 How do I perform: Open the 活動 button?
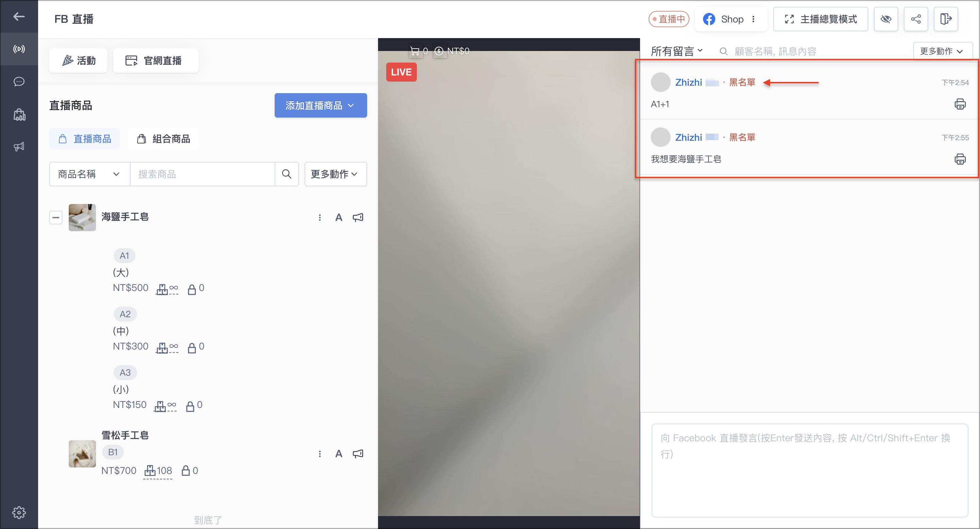[x=78, y=61]
